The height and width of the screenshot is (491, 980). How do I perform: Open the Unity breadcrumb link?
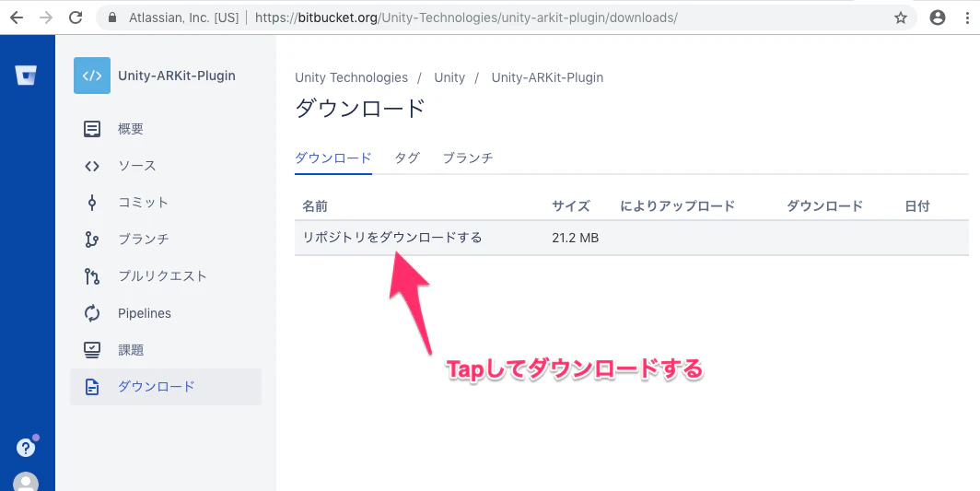pyautogui.click(x=449, y=77)
